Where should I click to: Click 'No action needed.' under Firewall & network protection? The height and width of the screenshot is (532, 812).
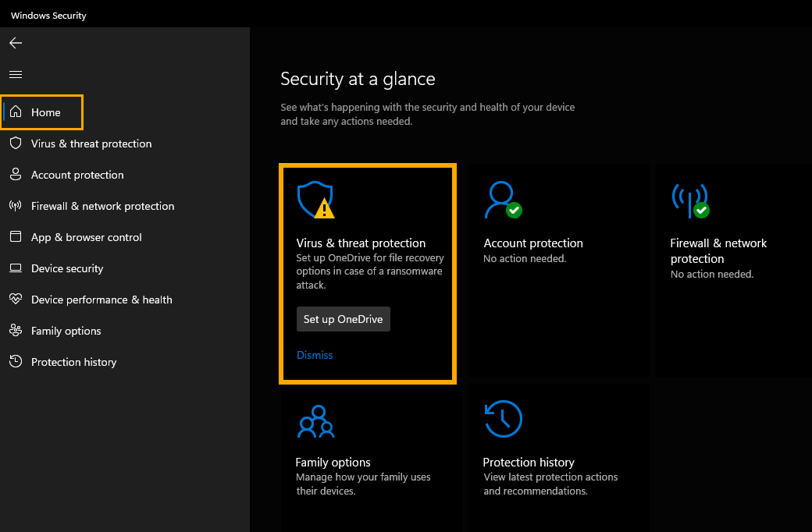pyautogui.click(x=712, y=275)
